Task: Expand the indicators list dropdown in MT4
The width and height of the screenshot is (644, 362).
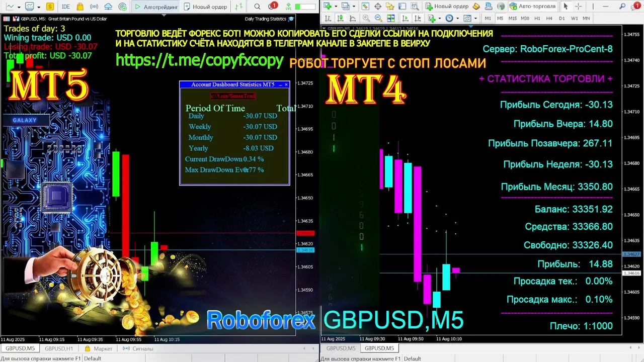Action: (440, 19)
